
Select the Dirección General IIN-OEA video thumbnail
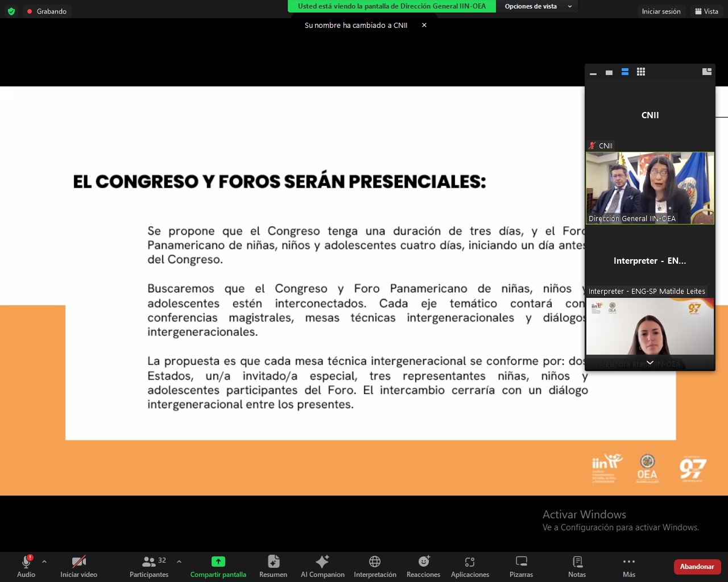[650, 188]
